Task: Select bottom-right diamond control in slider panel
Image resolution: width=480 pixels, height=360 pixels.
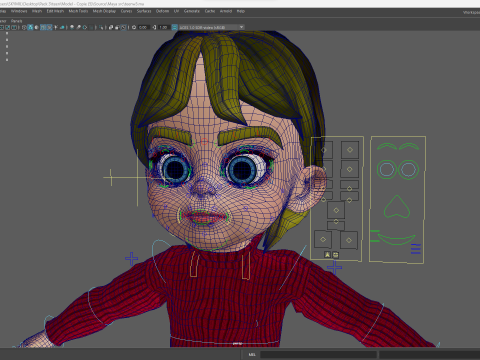Action: click(x=349, y=240)
